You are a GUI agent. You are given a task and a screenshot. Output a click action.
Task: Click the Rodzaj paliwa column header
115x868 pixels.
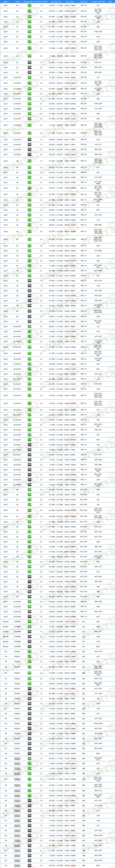pos(29,1)
